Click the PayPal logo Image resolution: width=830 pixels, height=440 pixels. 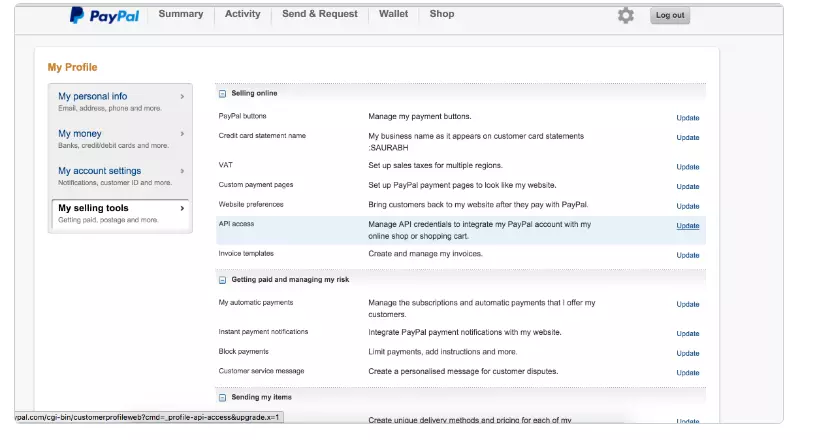coord(104,15)
